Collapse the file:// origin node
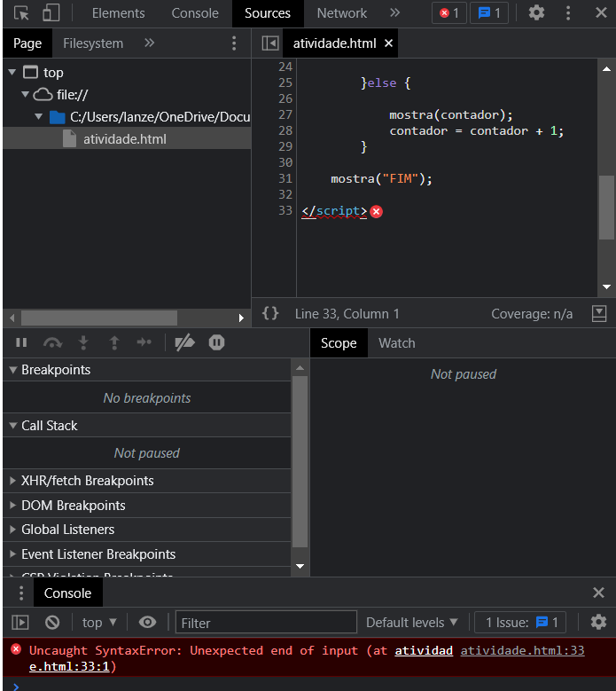Image resolution: width=616 pixels, height=691 pixels. 25,94
